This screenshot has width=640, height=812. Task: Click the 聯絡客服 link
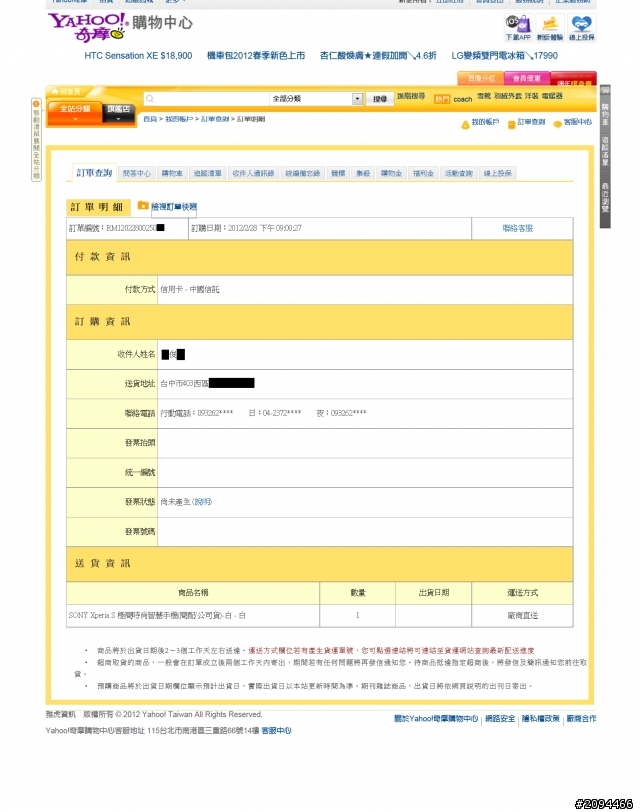tap(518, 228)
